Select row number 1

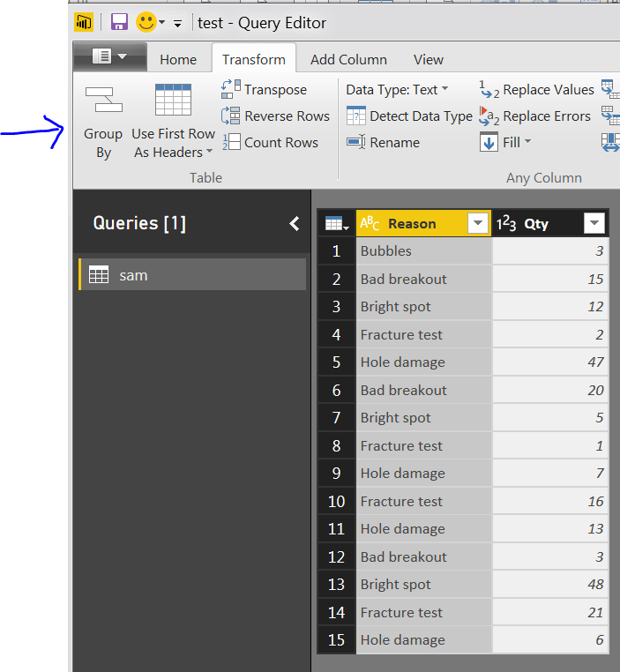click(x=337, y=251)
